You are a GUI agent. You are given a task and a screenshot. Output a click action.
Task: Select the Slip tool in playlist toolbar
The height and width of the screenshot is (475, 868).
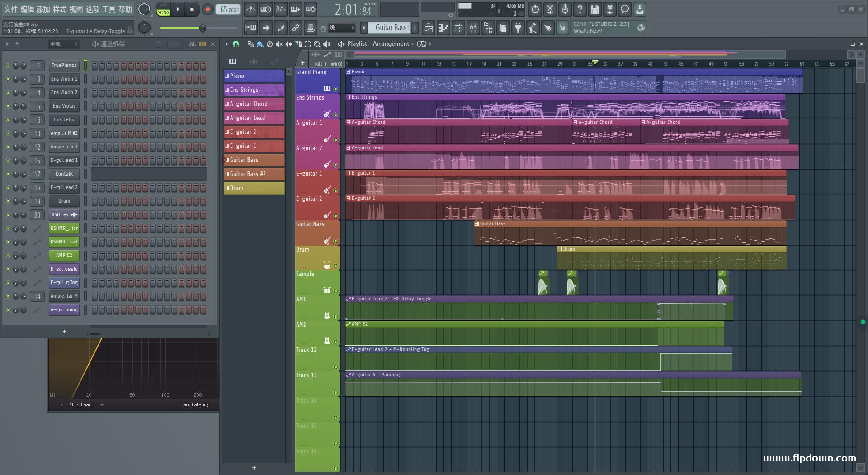coord(288,44)
